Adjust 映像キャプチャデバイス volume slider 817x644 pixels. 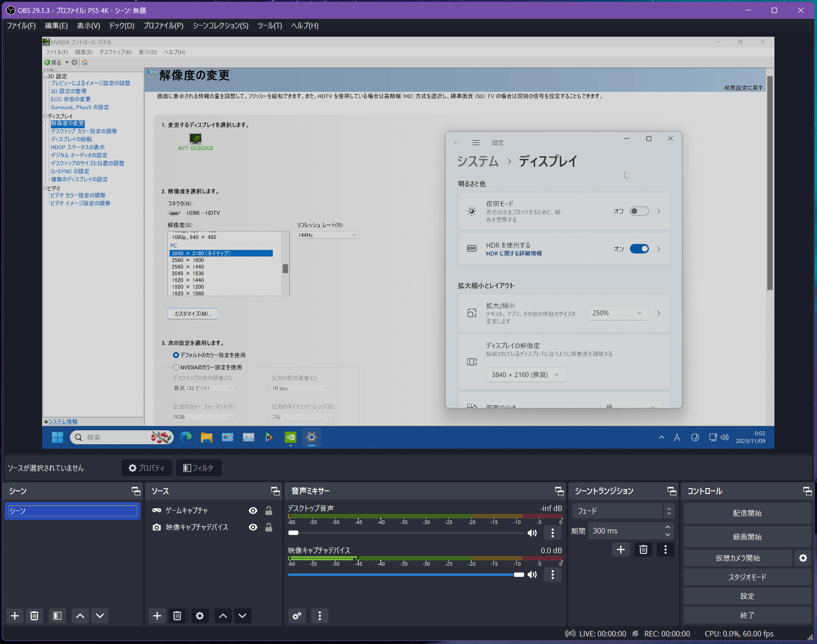(x=406, y=575)
